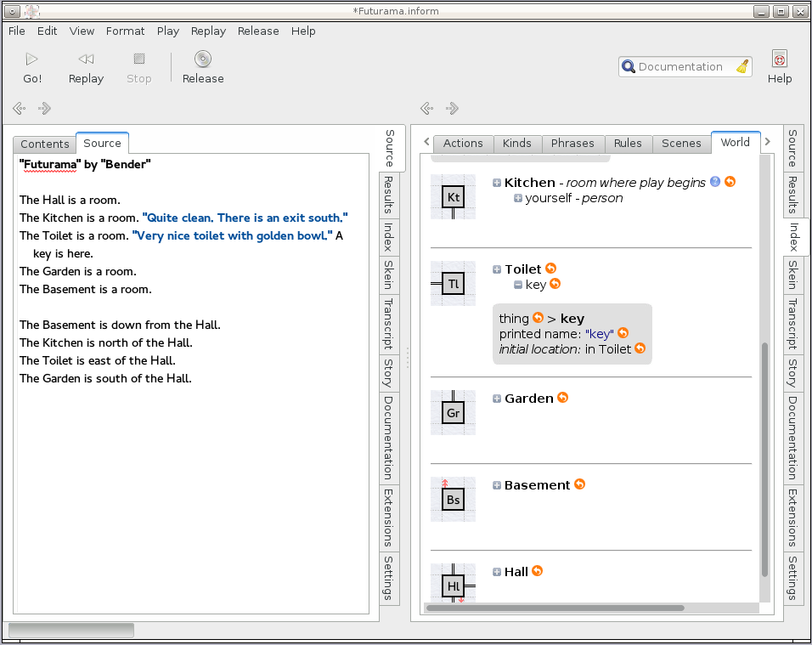Expand the Hall entry
Viewport: 812px width, 645px height.
(x=497, y=572)
